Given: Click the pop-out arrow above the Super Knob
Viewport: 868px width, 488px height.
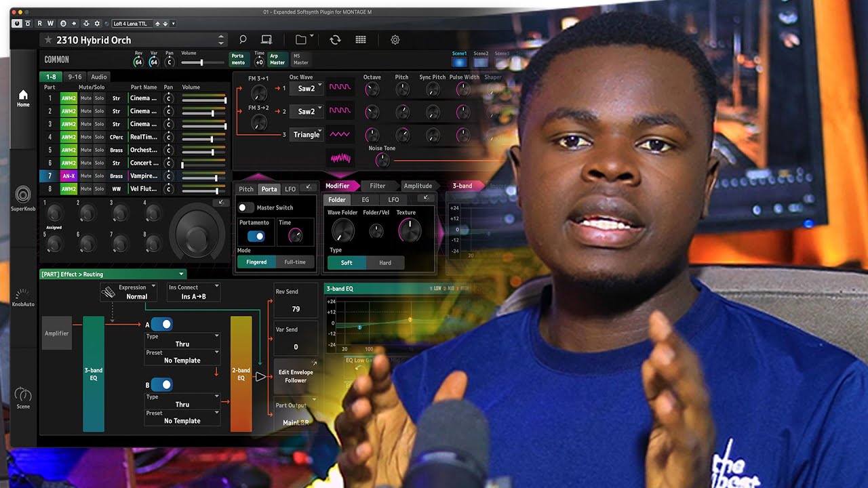Looking at the screenshot, I should click(220, 203).
